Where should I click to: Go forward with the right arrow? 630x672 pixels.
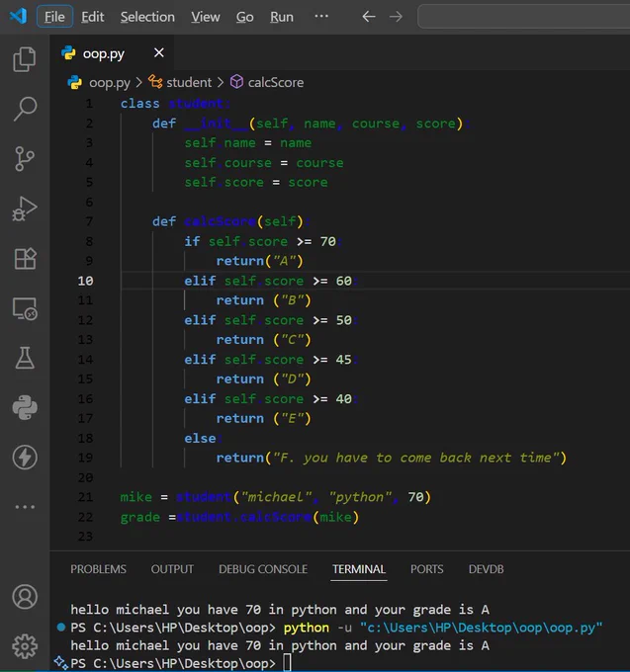[x=396, y=17]
